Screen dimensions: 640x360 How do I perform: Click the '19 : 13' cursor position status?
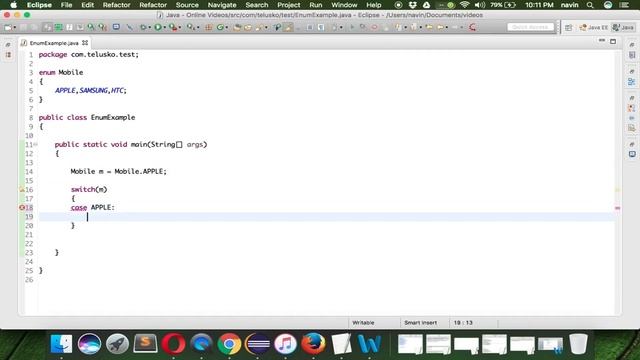tap(463, 322)
